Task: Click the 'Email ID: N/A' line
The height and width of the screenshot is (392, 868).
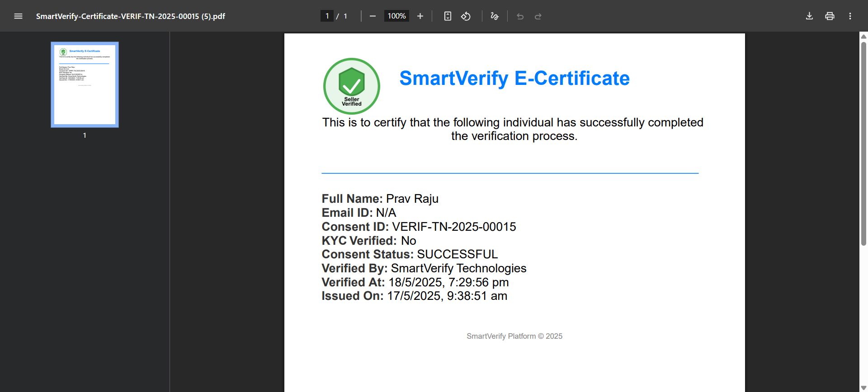Action: (359, 213)
